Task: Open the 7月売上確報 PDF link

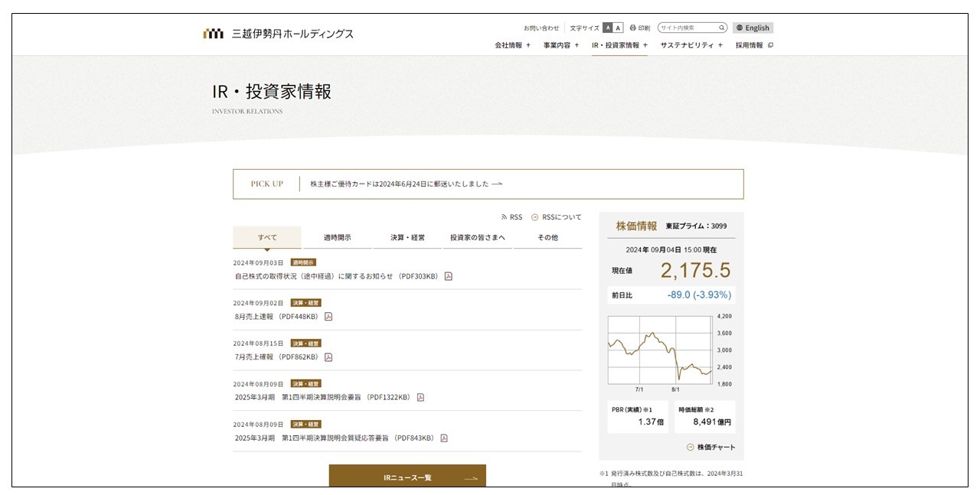Action: (276, 357)
